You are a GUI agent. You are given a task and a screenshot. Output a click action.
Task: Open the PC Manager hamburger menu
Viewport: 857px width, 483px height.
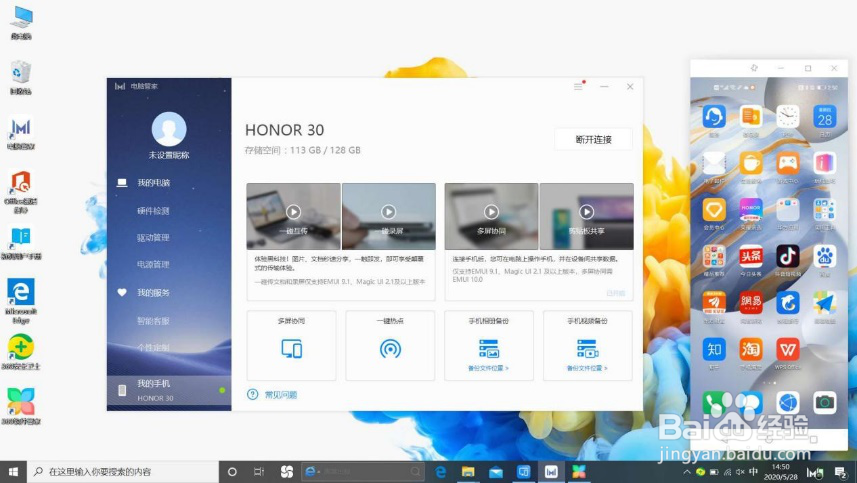click(x=578, y=86)
